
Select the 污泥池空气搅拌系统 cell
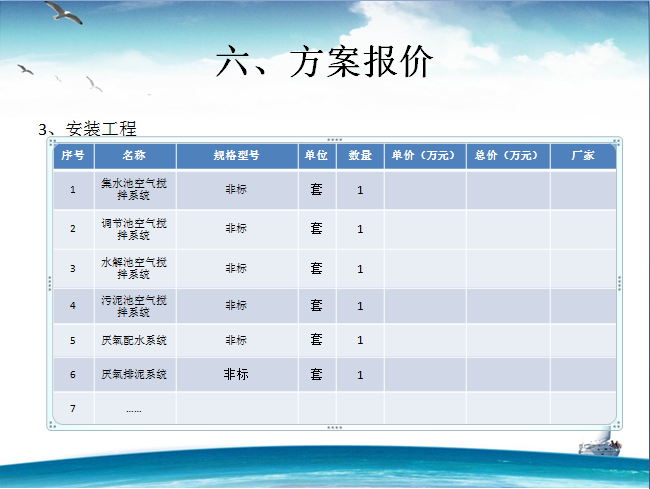[x=135, y=306]
